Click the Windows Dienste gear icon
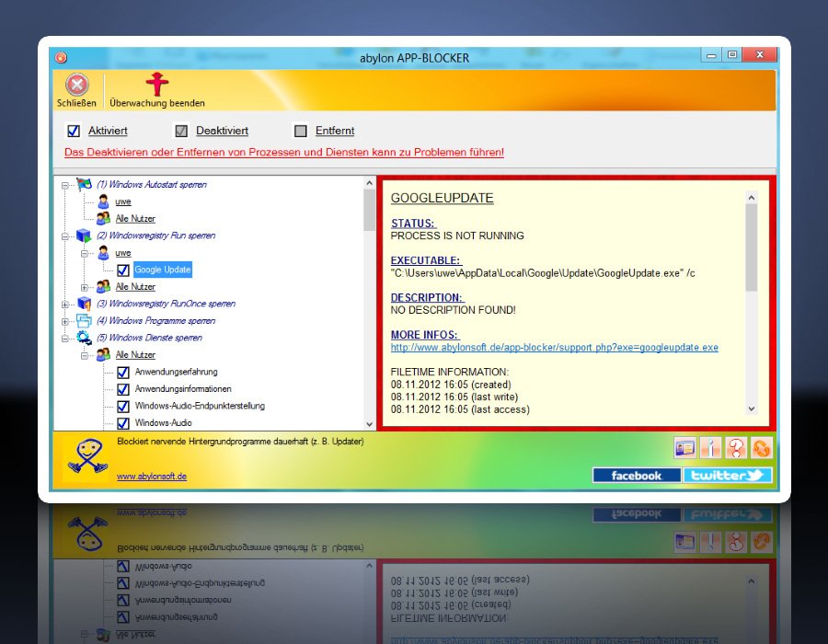 [84, 338]
